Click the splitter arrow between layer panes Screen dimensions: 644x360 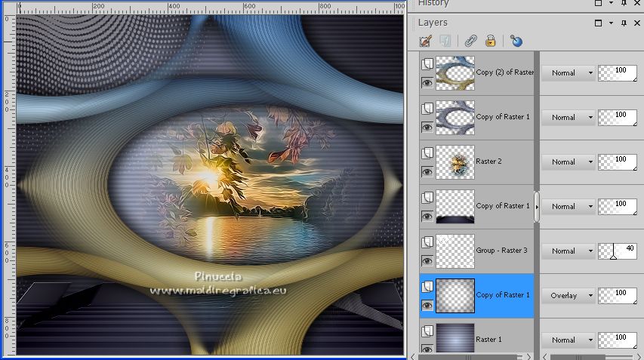537,208
